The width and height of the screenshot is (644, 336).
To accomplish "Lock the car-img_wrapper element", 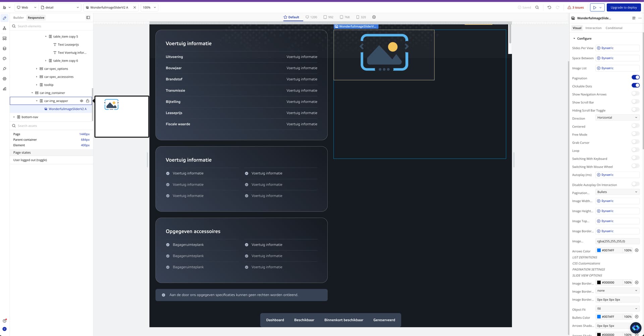I will click(x=88, y=101).
